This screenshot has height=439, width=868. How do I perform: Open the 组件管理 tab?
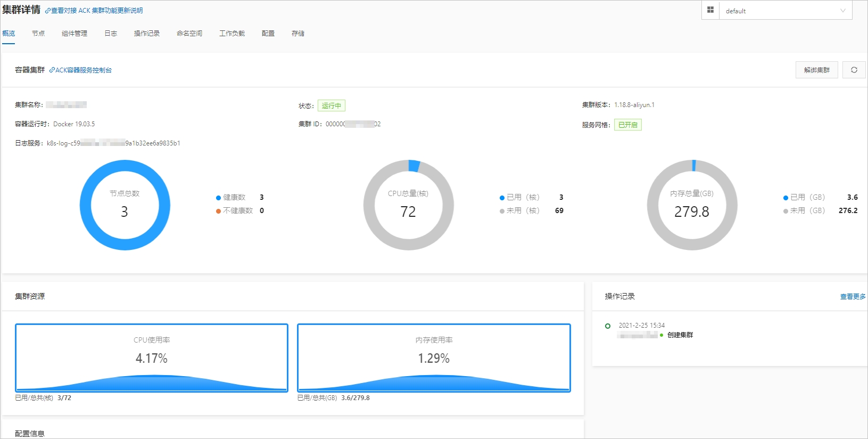tap(75, 33)
